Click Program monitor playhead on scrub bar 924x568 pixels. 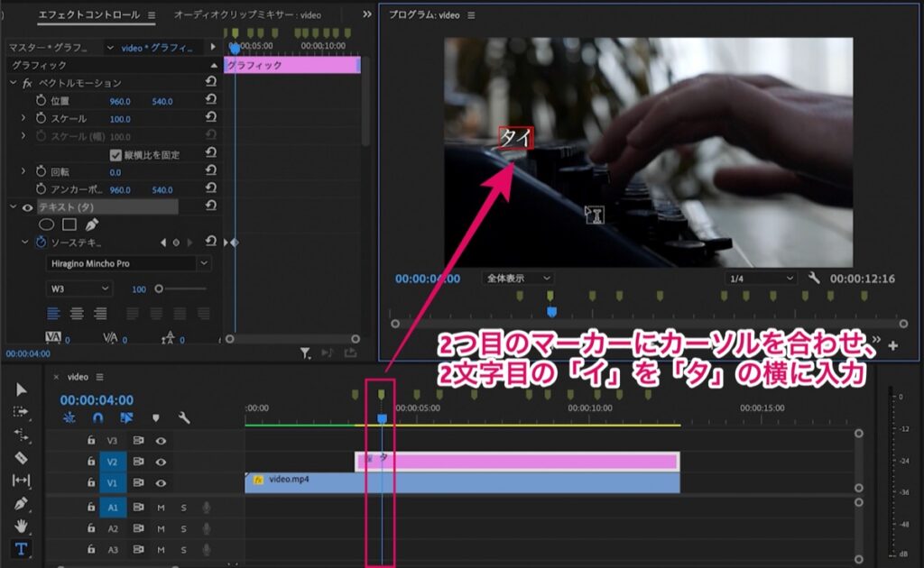tap(551, 311)
